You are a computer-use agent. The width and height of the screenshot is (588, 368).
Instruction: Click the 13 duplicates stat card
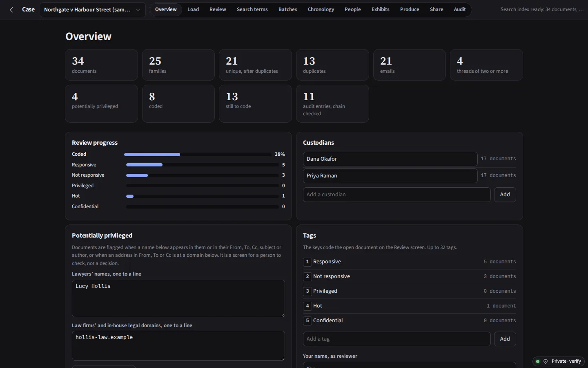332,65
